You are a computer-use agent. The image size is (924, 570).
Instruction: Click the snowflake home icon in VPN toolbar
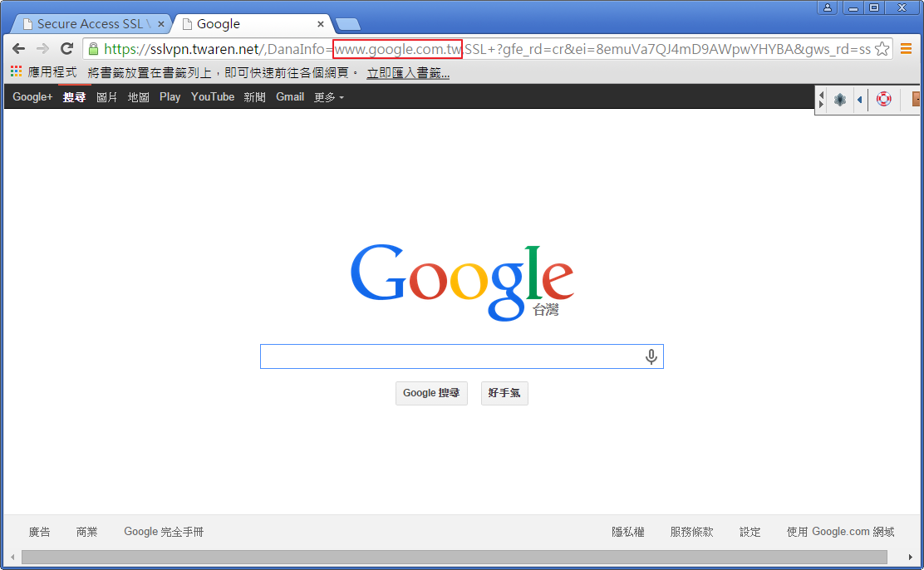click(840, 100)
